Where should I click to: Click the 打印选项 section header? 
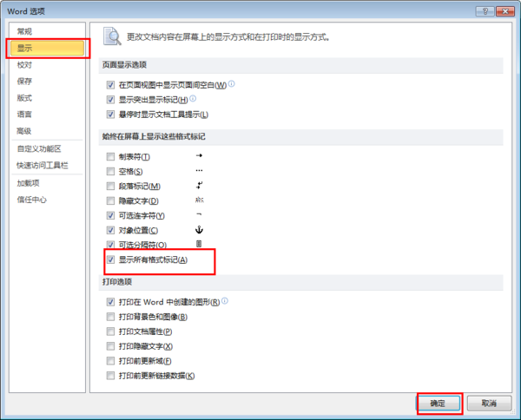[117, 282]
